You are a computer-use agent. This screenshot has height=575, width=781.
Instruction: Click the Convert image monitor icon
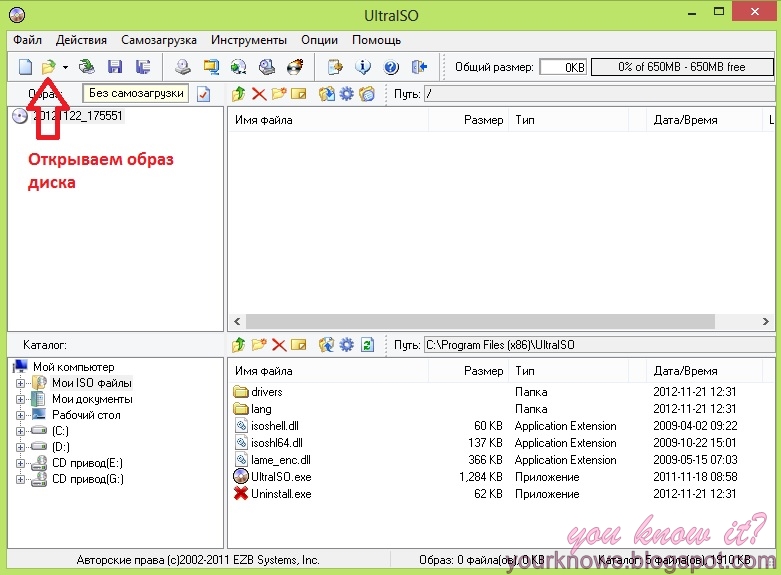point(211,67)
